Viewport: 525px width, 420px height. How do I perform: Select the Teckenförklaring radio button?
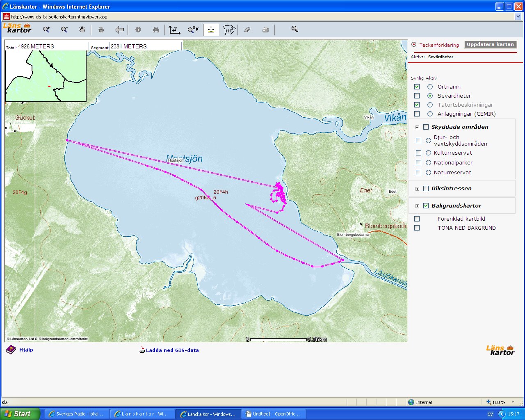(x=414, y=45)
